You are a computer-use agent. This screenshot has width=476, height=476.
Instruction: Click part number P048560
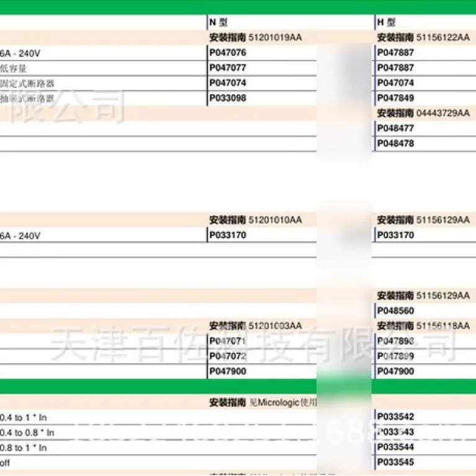click(x=395, y=311)
